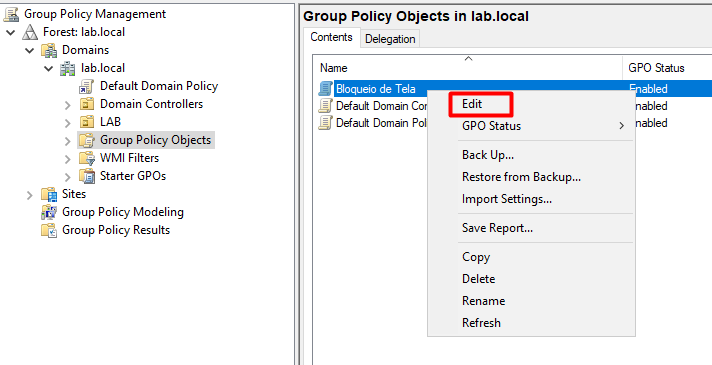Select the Default Domain Pol... list row
This screenshot has width=712, height=365.
381,123
